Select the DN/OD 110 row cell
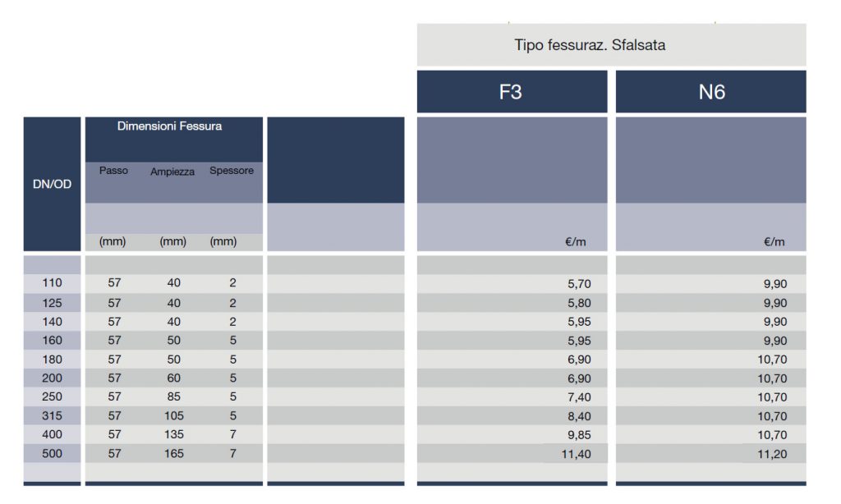This screenshot has width=841, height=504. tap(52, 283)
